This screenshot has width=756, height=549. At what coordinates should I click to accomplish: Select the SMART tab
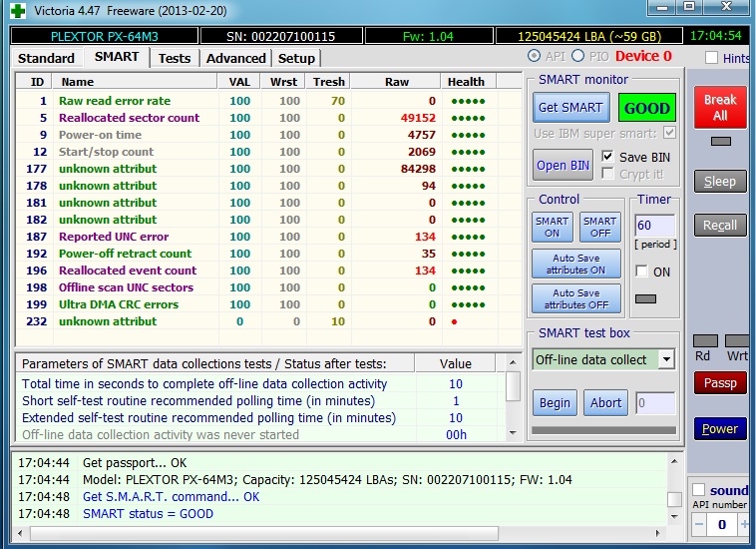117,57
